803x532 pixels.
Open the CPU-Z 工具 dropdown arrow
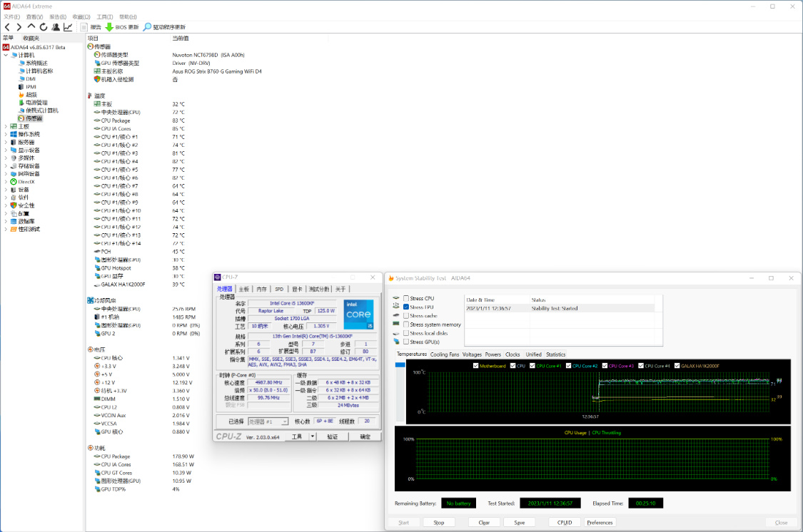click(312, 436)
